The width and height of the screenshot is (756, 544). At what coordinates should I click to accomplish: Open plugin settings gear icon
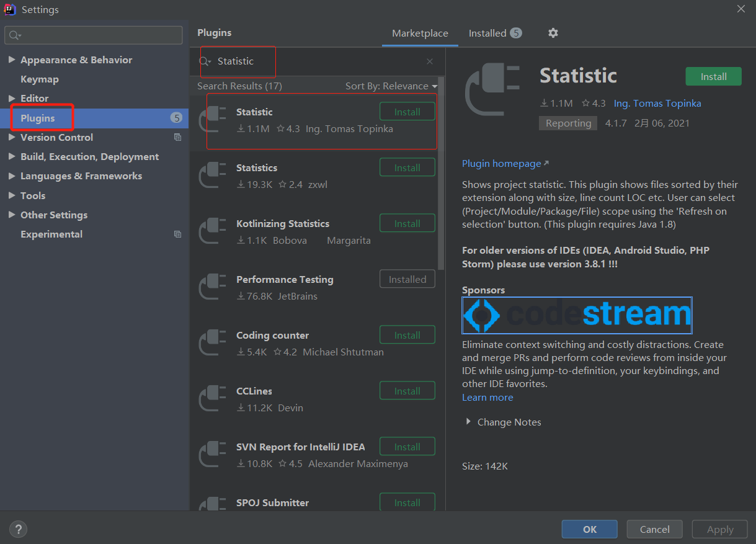[x=553, y=33]
